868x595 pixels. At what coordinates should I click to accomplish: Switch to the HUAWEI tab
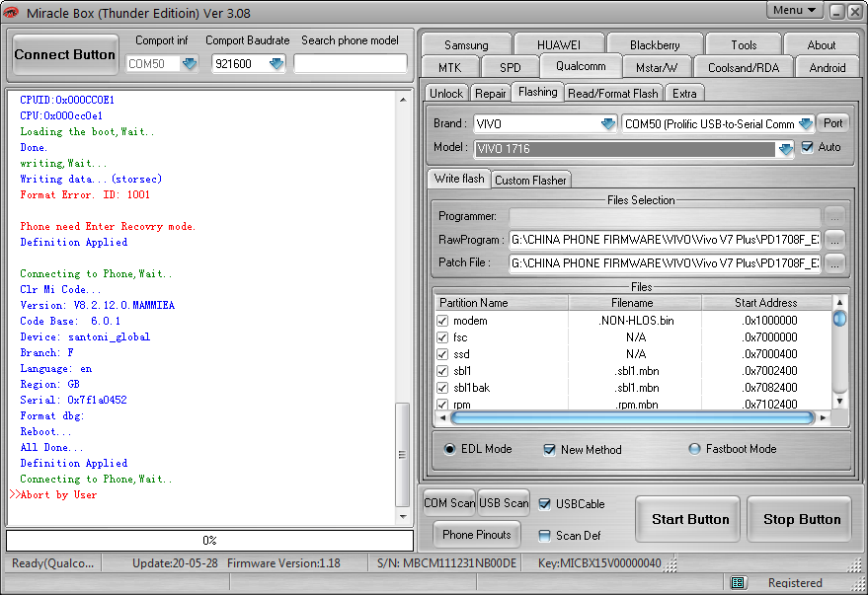(559, 44)
